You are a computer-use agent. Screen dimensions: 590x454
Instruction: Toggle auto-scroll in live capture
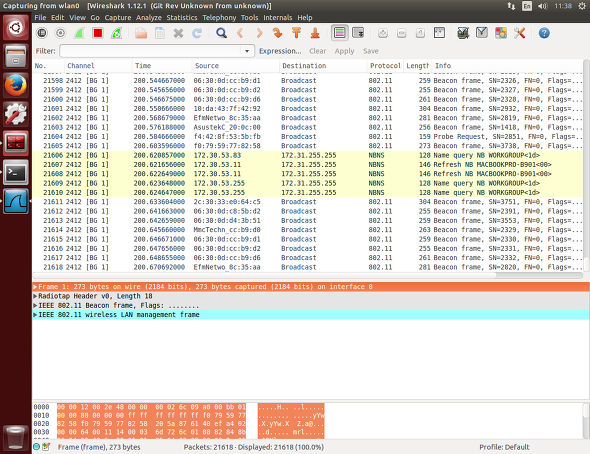point(358,33)
